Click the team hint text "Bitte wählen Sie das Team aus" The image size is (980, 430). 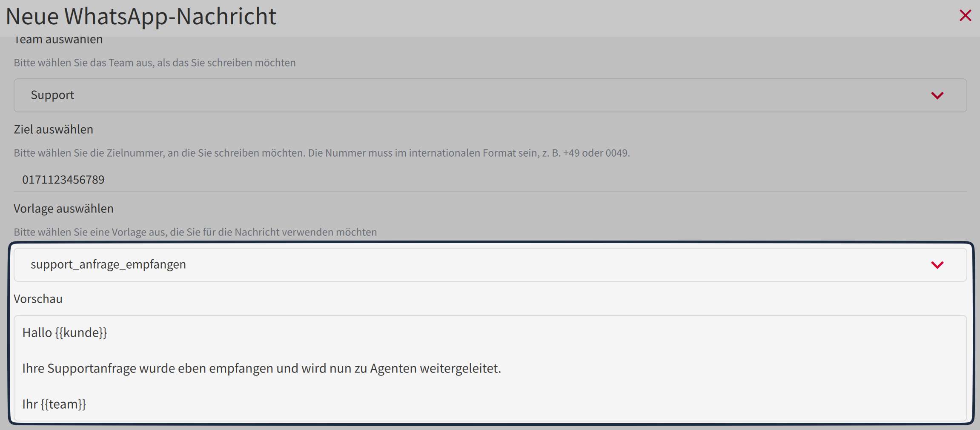click(x=155, y=63)
